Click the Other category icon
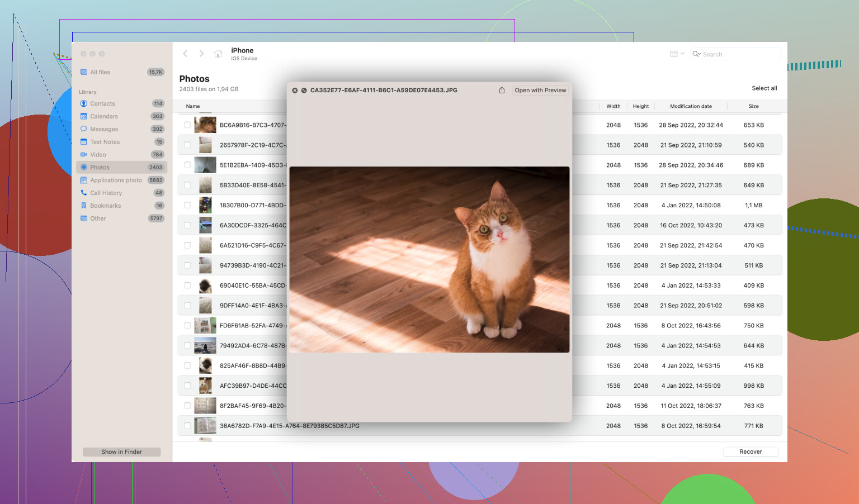The height and width of the screenshot is (504, 859). (84, 218)
